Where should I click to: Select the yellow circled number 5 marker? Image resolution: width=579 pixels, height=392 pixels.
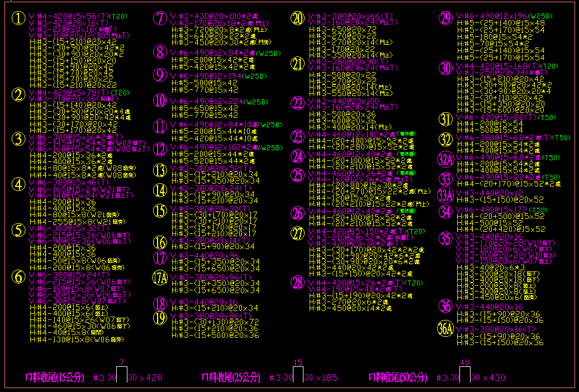click(x=19, y=230)
